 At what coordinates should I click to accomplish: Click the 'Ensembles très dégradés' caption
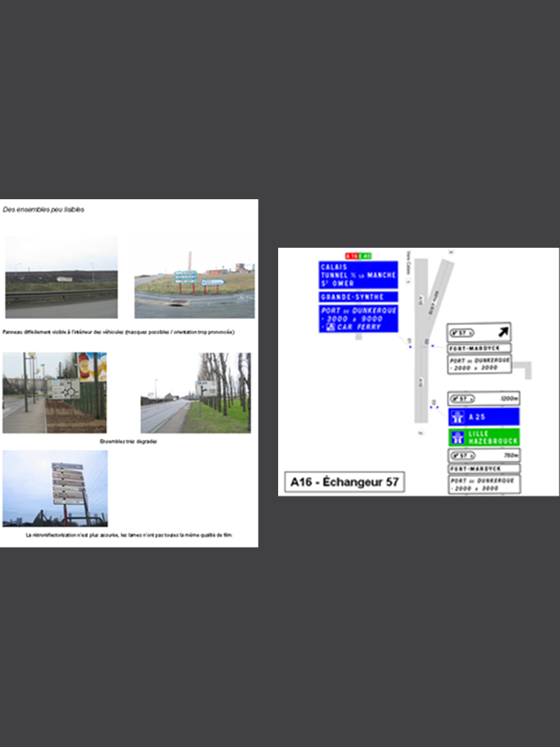[129, 441]
